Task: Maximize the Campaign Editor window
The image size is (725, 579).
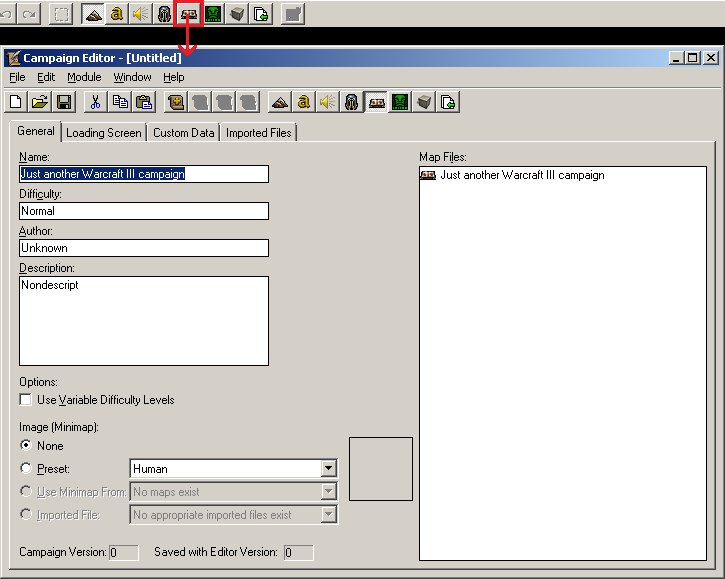Action: tap(693, 58)
